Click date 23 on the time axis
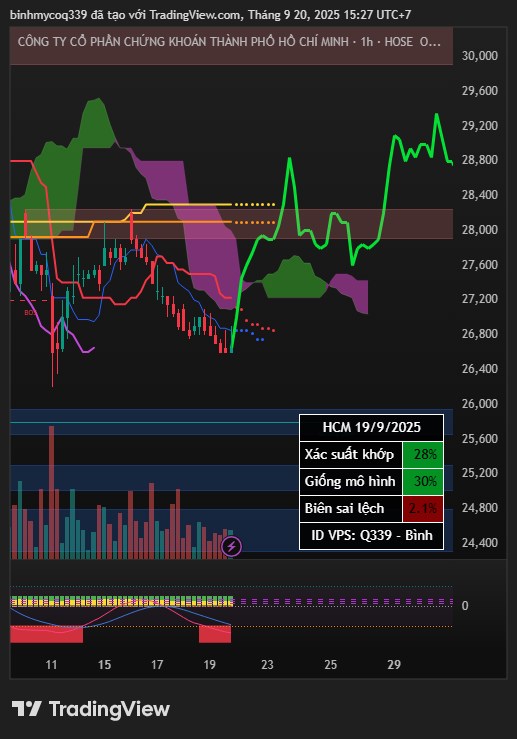 267,665
